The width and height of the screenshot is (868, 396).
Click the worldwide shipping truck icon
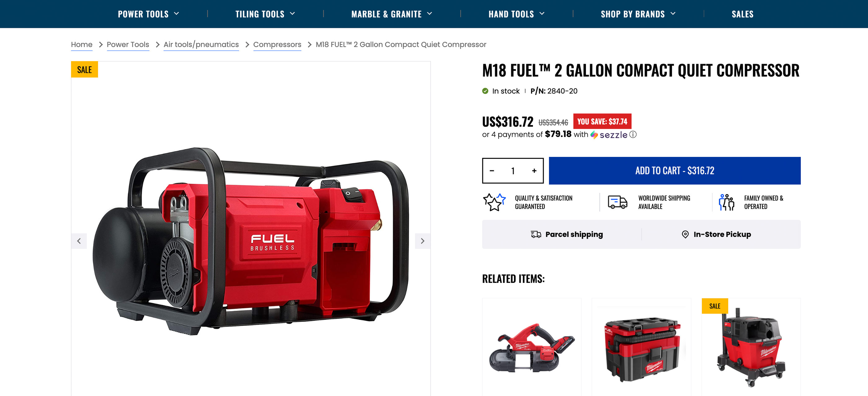(618, 202)
